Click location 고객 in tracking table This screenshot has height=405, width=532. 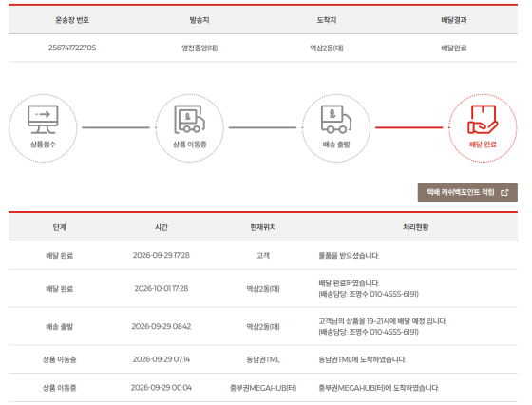pyautogui.click(x=263, y=256)
